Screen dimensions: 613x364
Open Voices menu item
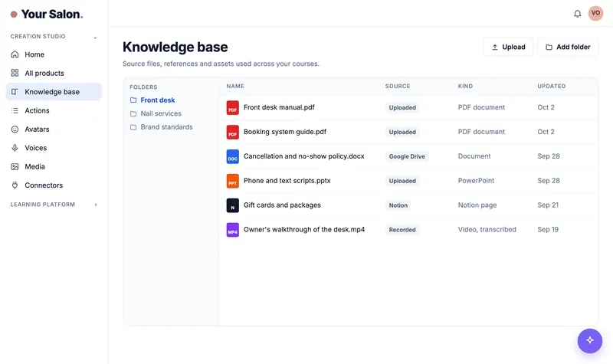click(54, 148)
